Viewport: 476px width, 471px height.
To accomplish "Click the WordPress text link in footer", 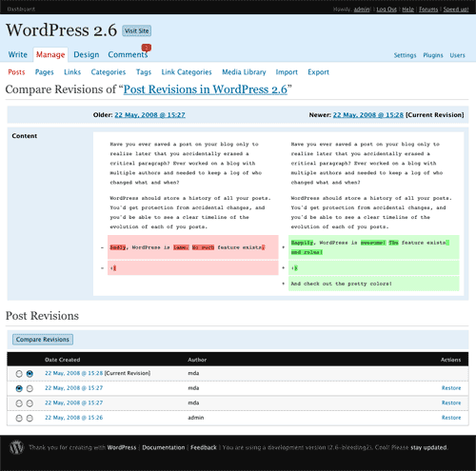I will (122, 447).
